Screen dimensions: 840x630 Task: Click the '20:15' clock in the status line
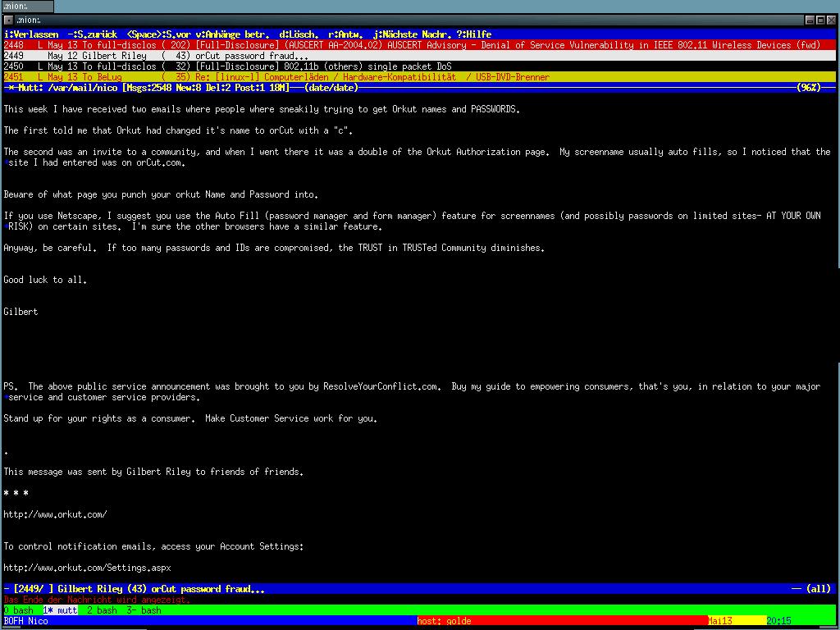[778, 621]
